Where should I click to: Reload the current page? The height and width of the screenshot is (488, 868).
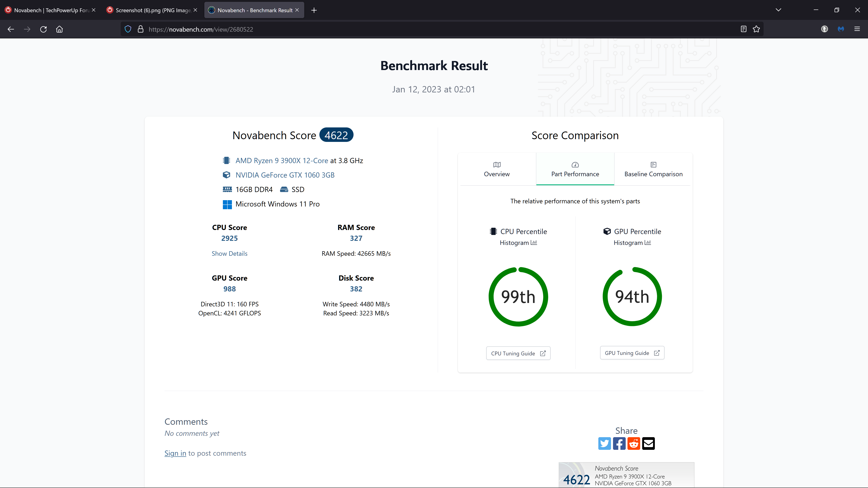pos(43,29)
